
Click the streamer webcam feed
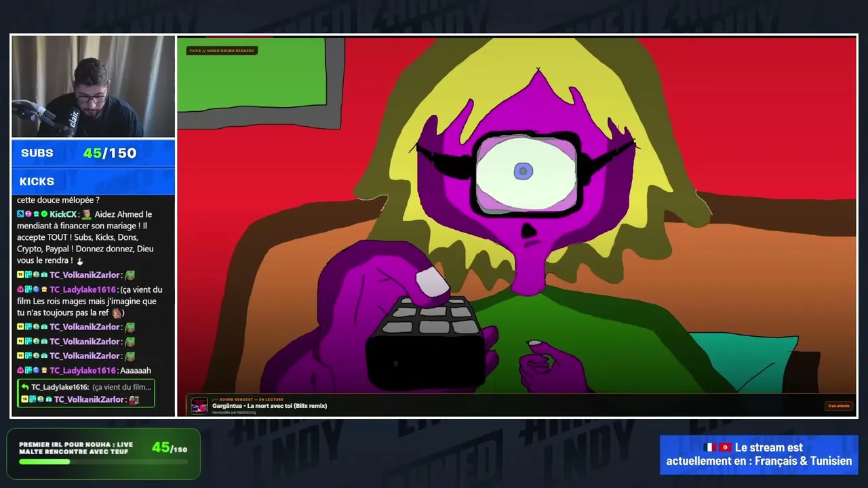coord(93,87)
